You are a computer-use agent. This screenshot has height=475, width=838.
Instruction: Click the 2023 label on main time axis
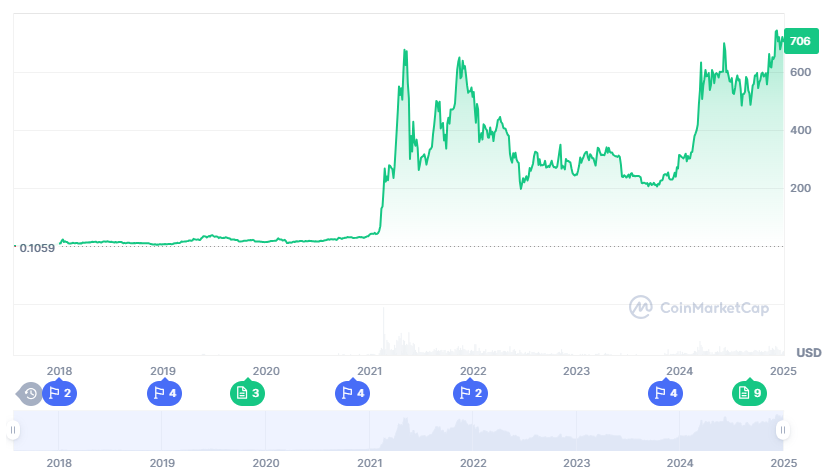pos(576,371)
